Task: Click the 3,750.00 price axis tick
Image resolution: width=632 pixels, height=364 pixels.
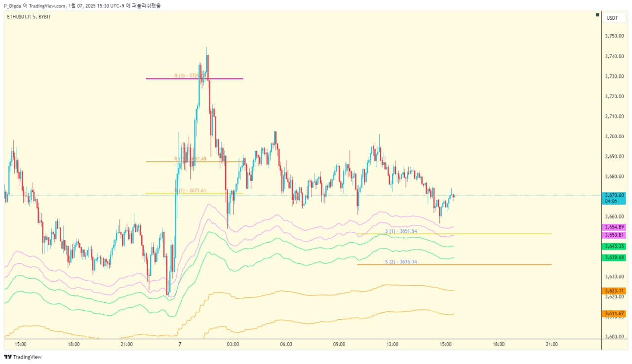Action: tap(614, 36)
